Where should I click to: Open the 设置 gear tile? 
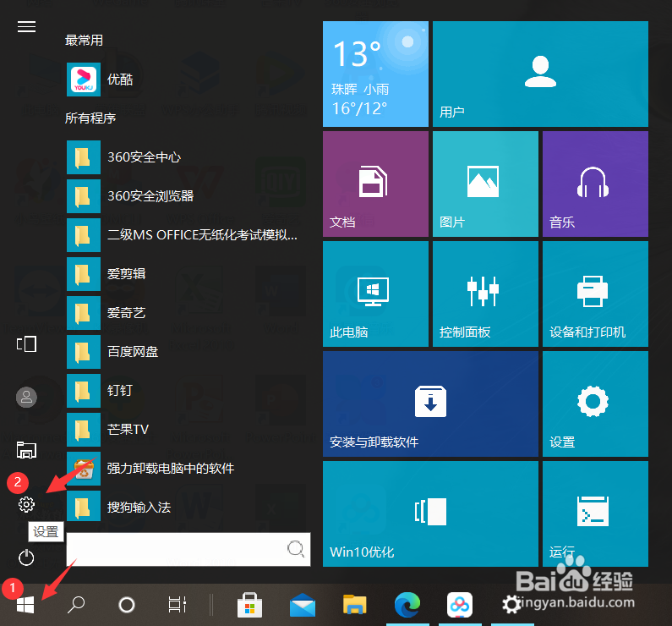click(595, 404)
